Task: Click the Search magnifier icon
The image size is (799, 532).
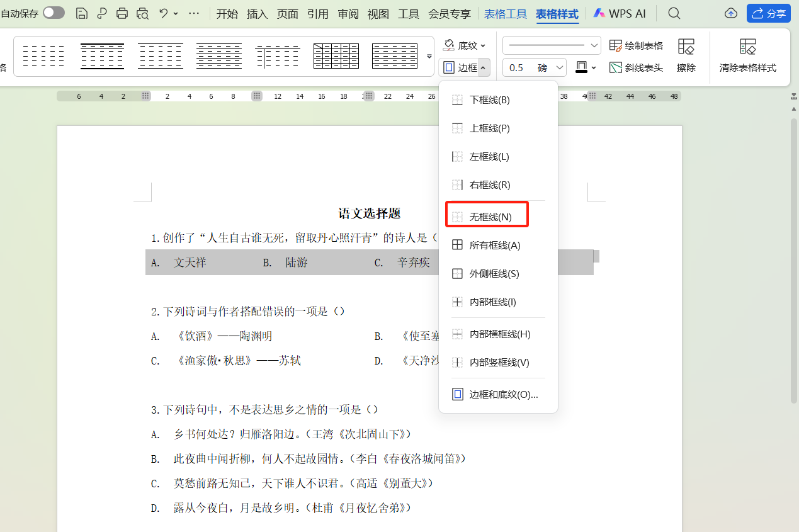Action: (x=674, y=13)
